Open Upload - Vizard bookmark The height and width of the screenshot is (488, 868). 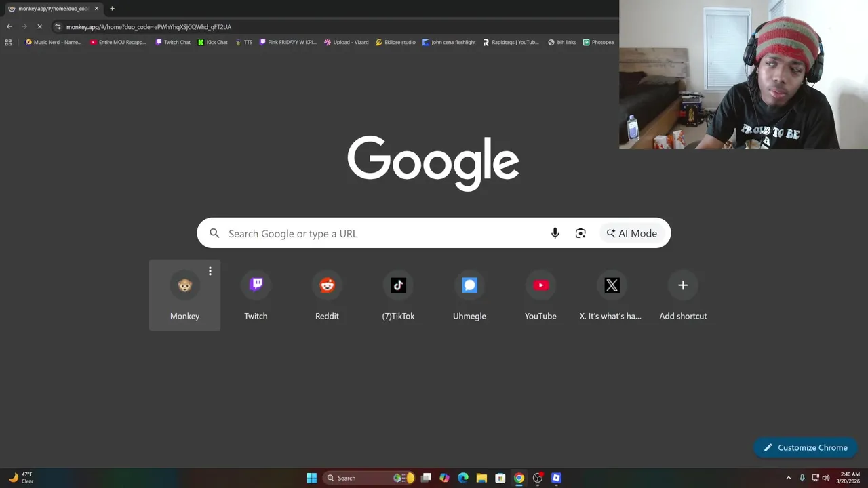tap(347, 42)
